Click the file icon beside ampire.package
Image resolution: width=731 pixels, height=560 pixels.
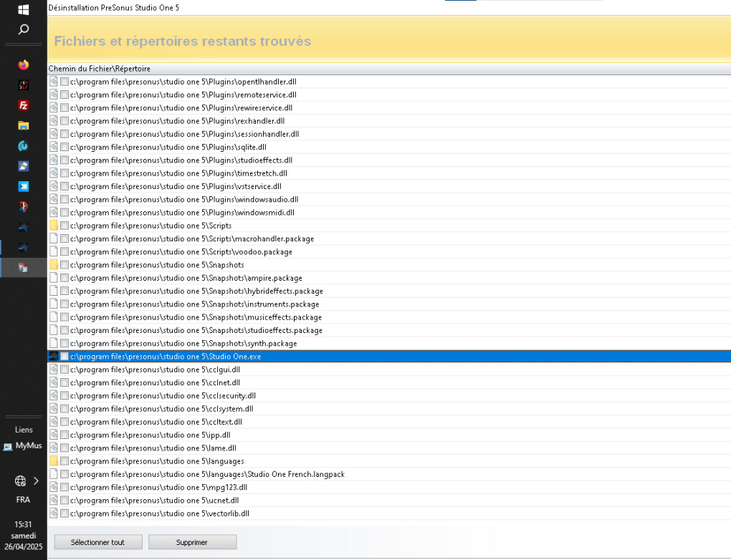click(54, 278)
